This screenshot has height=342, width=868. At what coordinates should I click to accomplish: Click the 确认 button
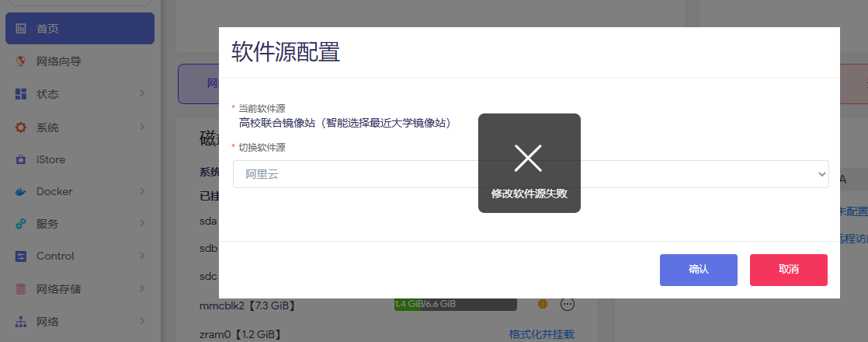point(699,270)
